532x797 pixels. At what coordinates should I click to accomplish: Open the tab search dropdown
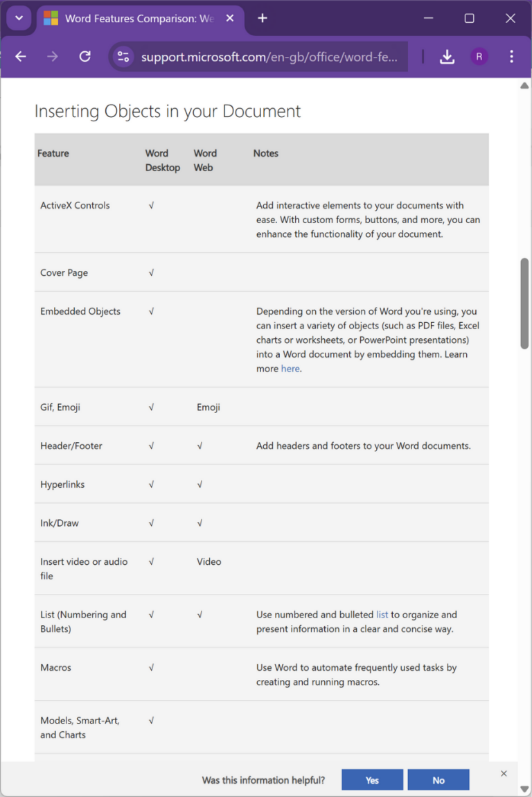(18, 18)
